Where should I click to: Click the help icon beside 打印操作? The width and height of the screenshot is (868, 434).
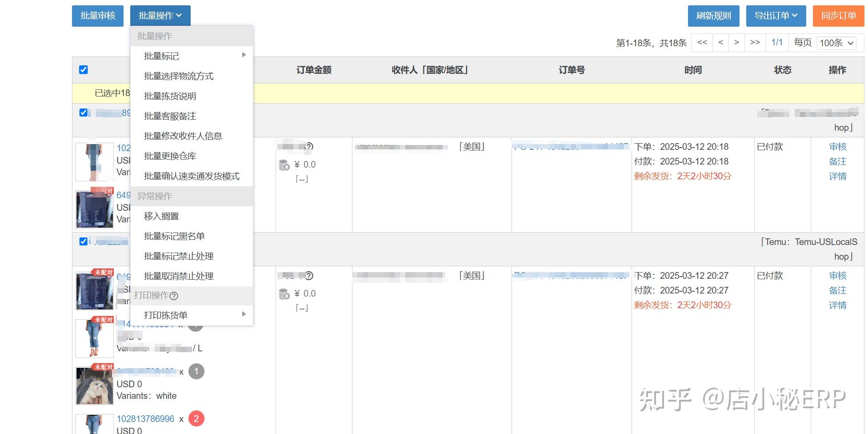(174, 296)
